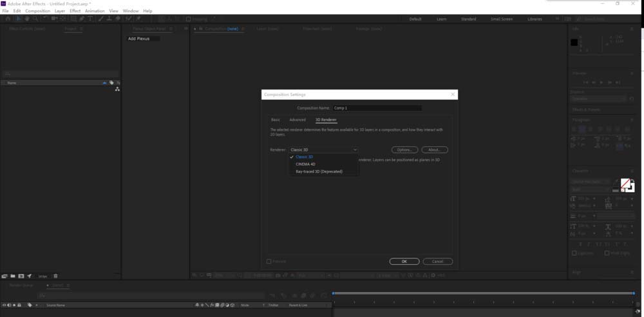
Task: Select the Zoom magnifier tool
Action: [x=35, y=19]
